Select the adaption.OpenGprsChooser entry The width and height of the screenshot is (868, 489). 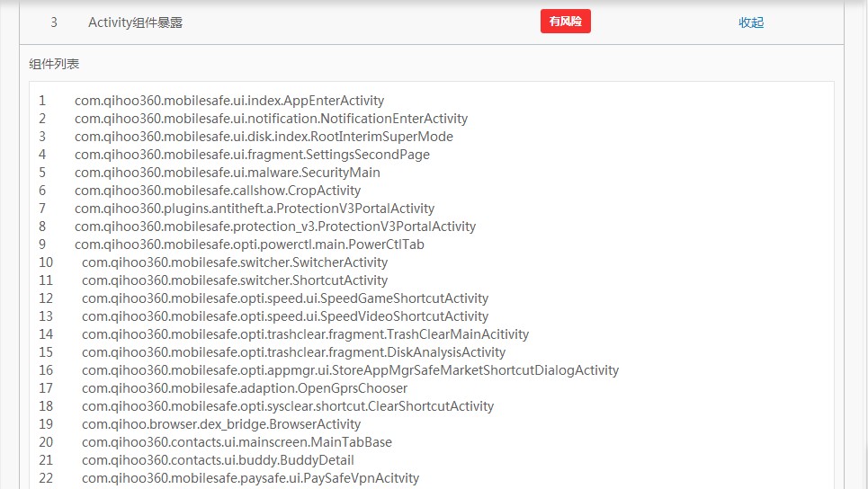(x=245, y=388)
